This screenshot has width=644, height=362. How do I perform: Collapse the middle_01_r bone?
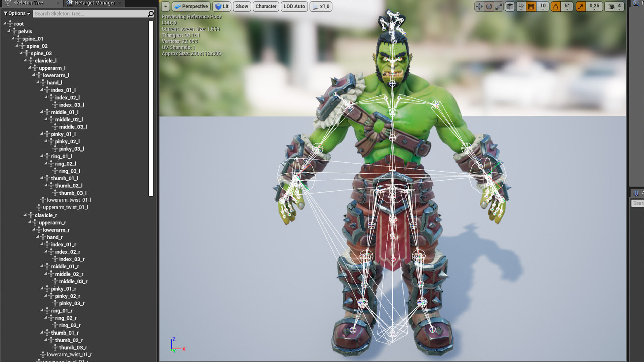click(42, 266)
